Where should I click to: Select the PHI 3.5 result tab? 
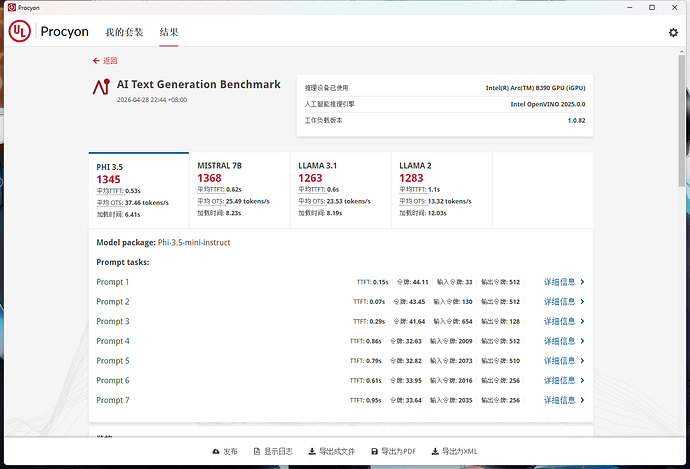[x=139, y=190]
